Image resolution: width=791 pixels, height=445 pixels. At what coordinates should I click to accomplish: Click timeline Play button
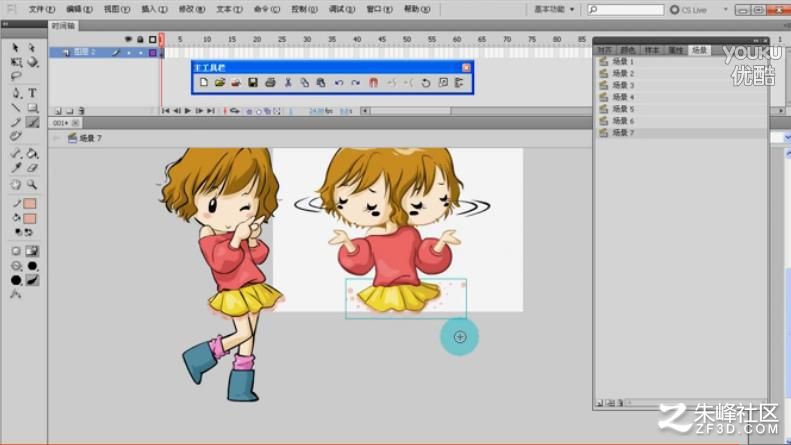click(188, 111)
